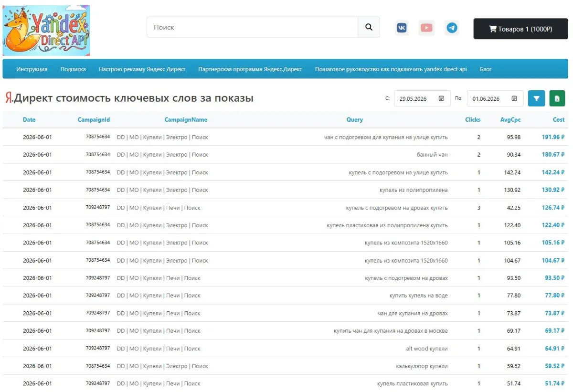Image resolution: width=573 pixels, height=392 pixels.
Task: Sort by the Query column header
Action: (355, 119)
